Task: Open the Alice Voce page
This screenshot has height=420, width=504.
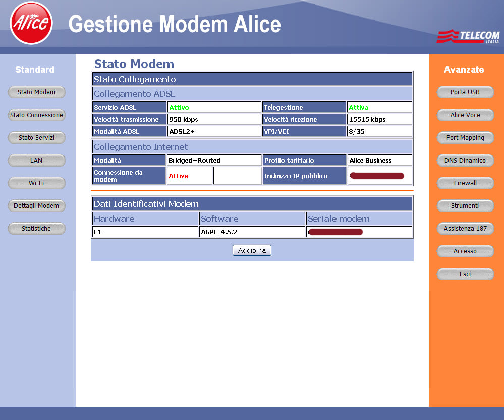Action: tap(465, 115)
